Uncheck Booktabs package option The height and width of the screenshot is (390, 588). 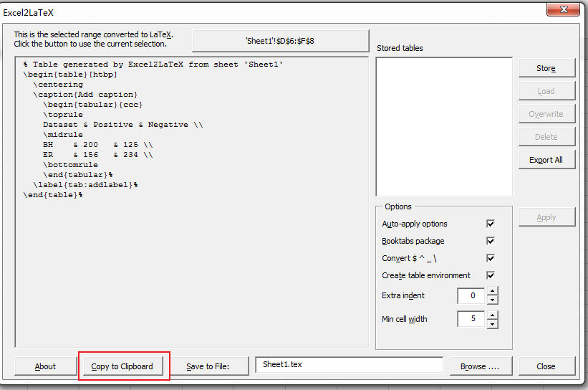(x=491, y=241)
